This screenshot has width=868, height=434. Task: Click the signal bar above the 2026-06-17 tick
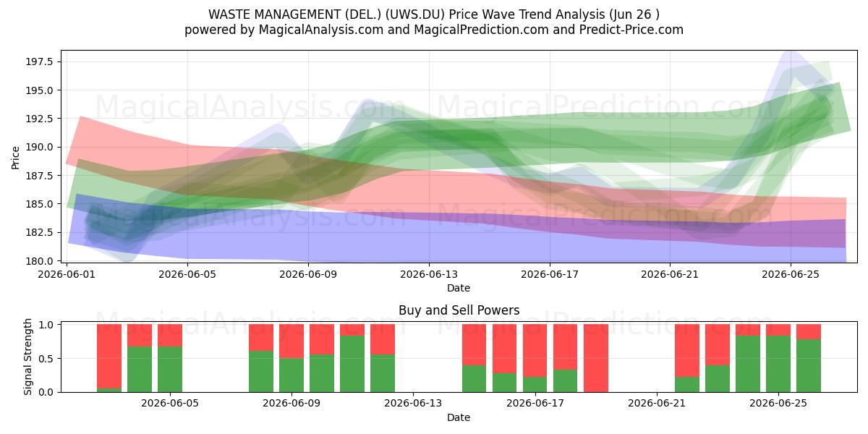click(x=535, y=358)
